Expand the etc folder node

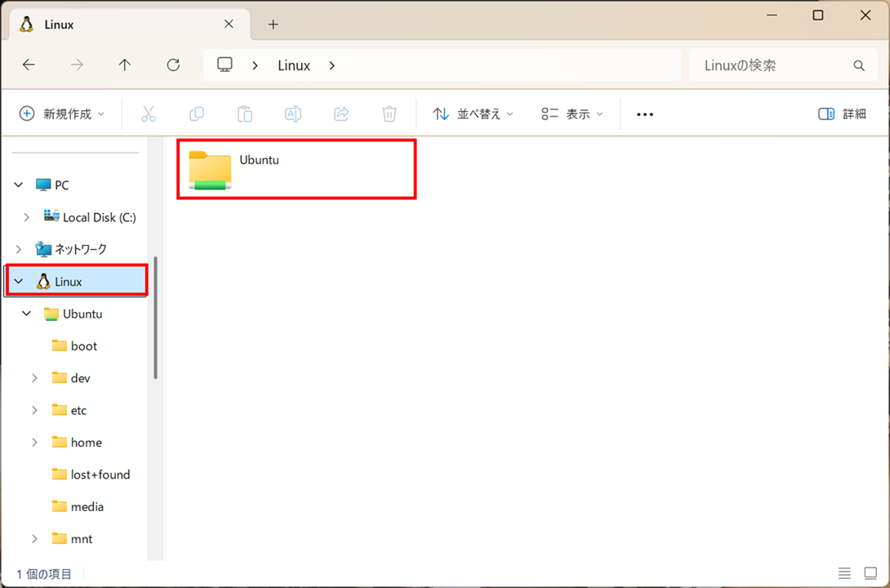(34, 410)
